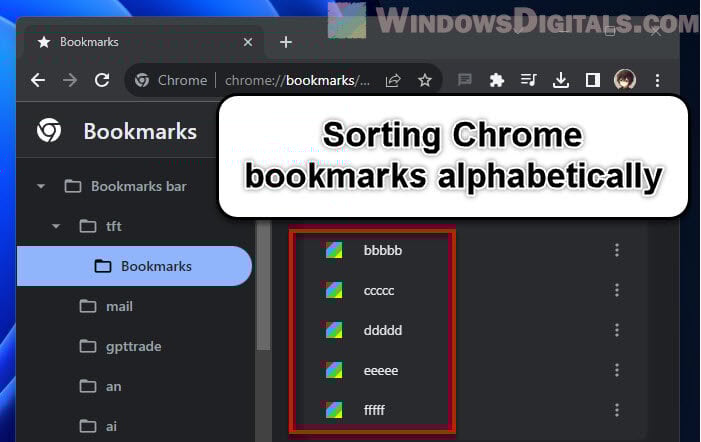
Task: Select the ddddd bookmark name
Action: [383, 330]
